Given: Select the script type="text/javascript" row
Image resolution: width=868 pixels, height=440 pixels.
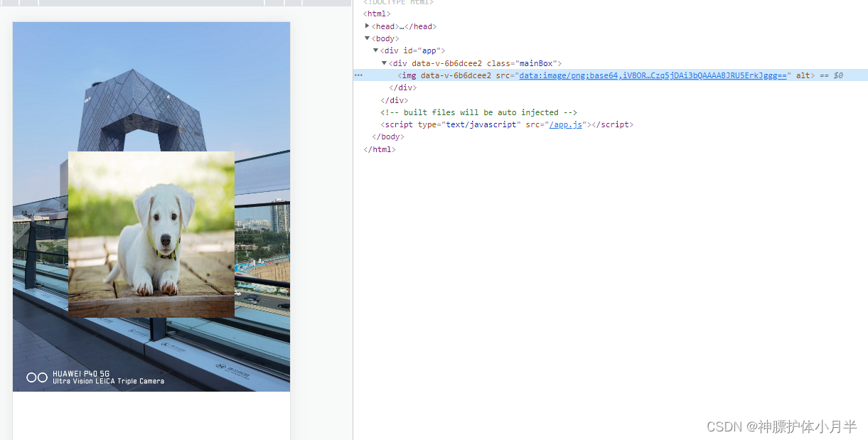Looking at the screenshot, I should 507,124.
